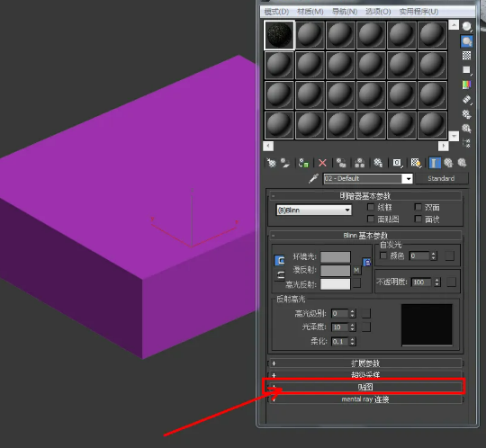Open the 选项(O) menu

(378, 12)
